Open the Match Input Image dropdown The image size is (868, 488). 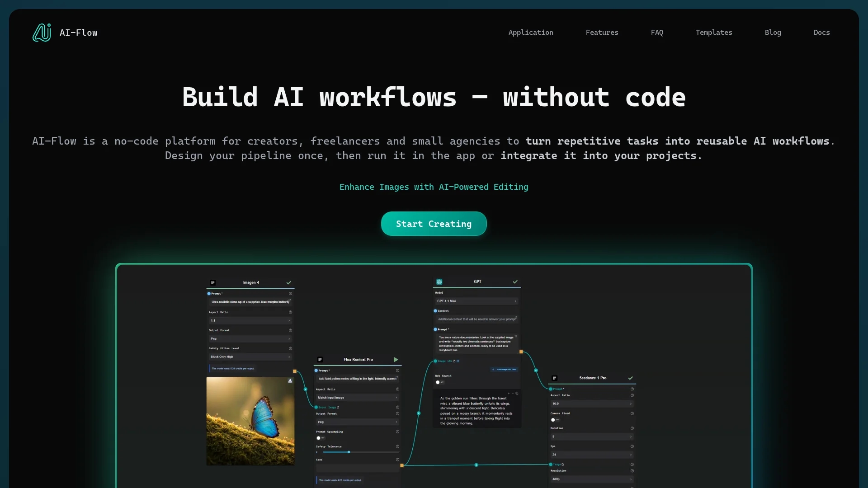(358, 398)
